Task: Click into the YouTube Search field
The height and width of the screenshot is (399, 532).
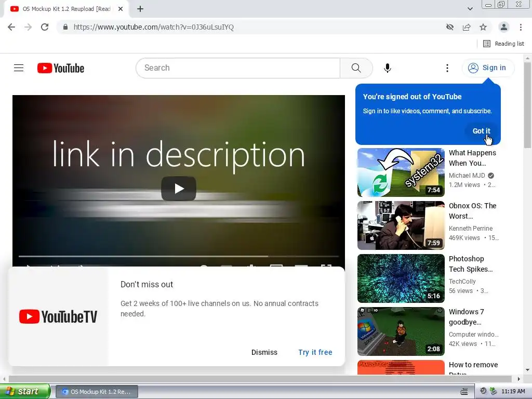Action: click(238, 68)
